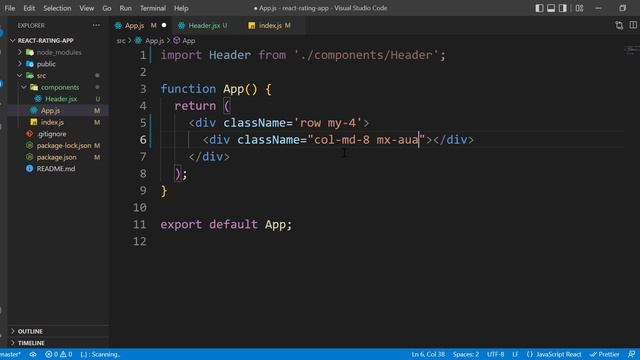Click the Header import on line 1
640x360 pixels.
pos(230,55)
